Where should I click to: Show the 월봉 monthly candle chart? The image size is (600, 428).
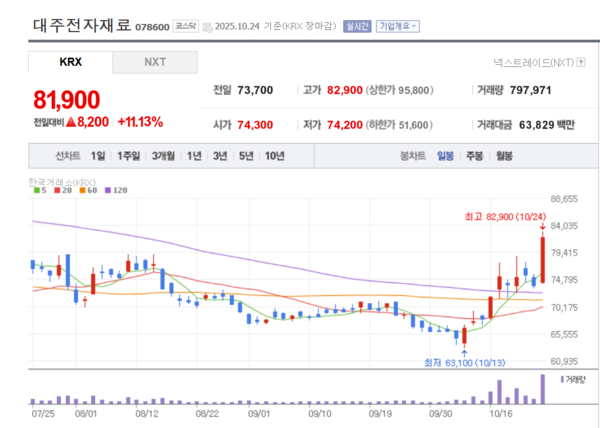pyautogui.click(x=504, y=156)
